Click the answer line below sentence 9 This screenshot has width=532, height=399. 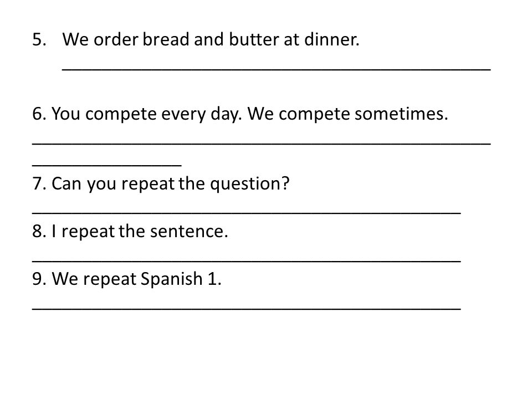click(x=246, y=309)
